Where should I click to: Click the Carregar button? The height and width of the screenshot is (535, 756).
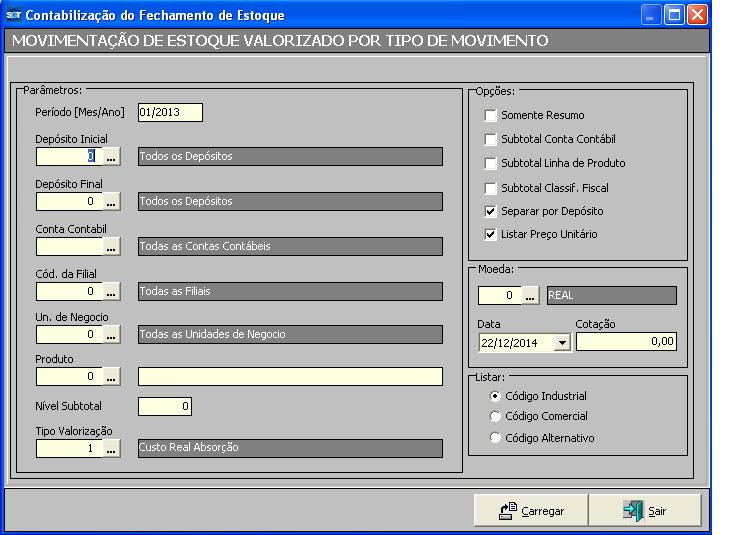(x=532, y=511)
